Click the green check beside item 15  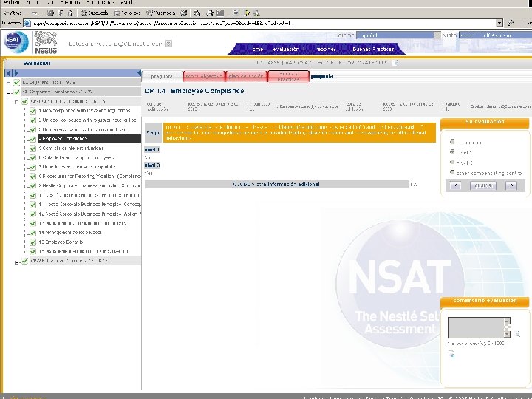point(33,242)
